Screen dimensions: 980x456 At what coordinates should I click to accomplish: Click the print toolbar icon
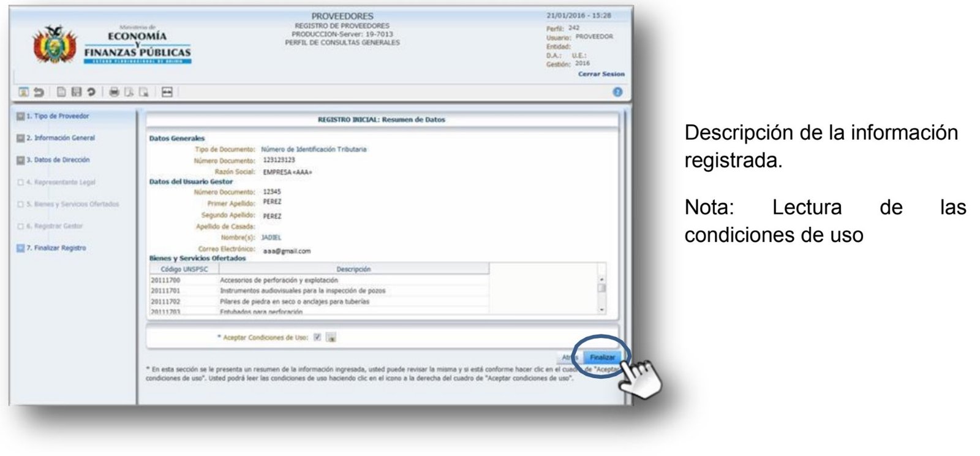click(x=114, y=92)
